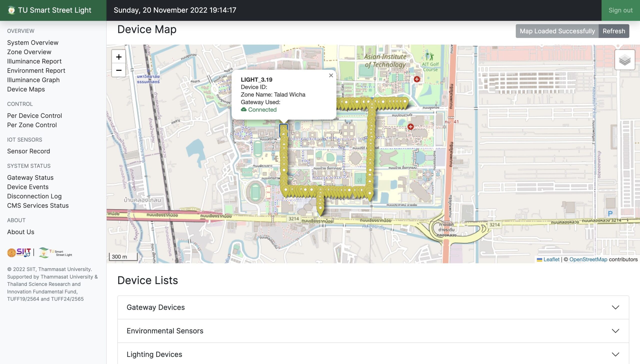Open the map layers control

point(624,60)
